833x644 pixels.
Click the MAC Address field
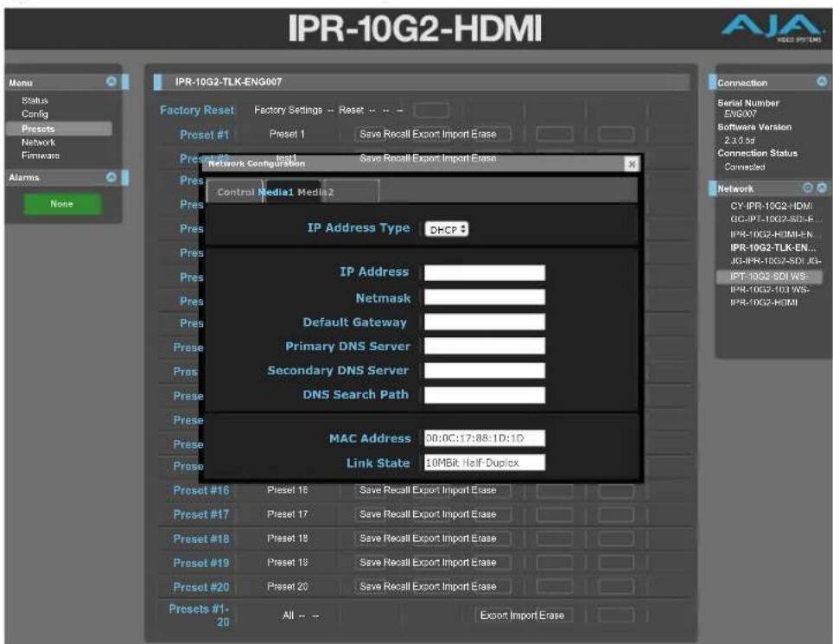485,438
